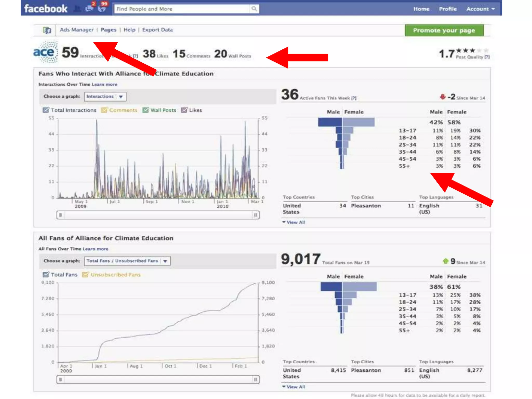Click 55+ age row in all fans
The height and width of the screenshot is (399, 532).
[x=440, y=330]
